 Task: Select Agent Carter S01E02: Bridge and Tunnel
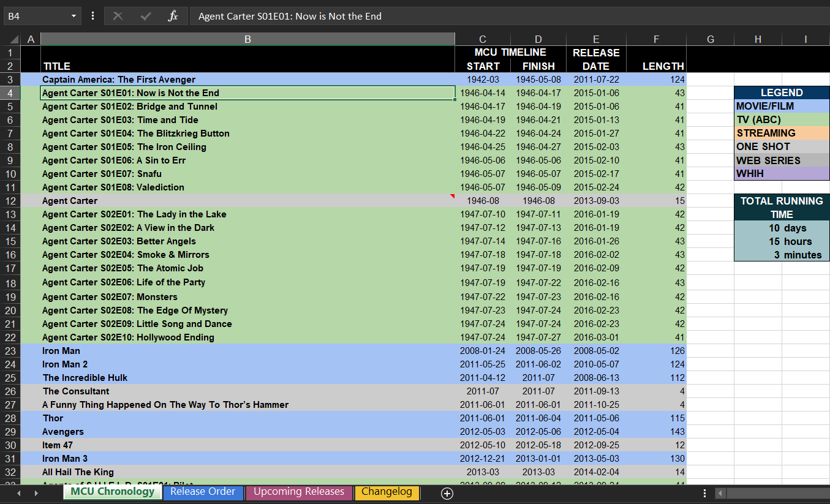point(247,106)
